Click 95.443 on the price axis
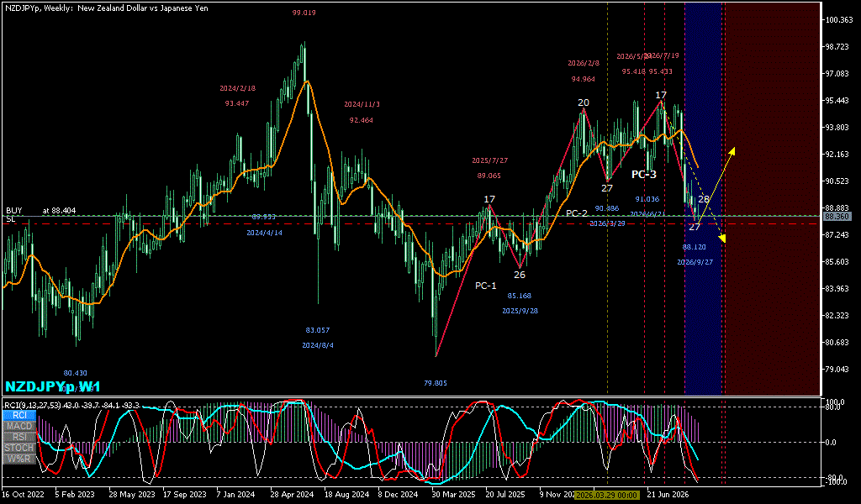Image resolution: width=861 pixels, height=504 pixels. pos(837,100)
